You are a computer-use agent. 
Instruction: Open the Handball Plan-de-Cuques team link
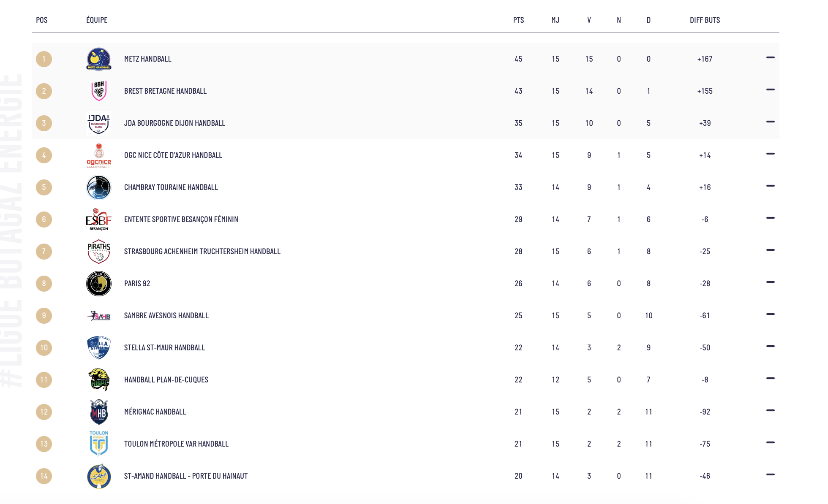point(166,380)
